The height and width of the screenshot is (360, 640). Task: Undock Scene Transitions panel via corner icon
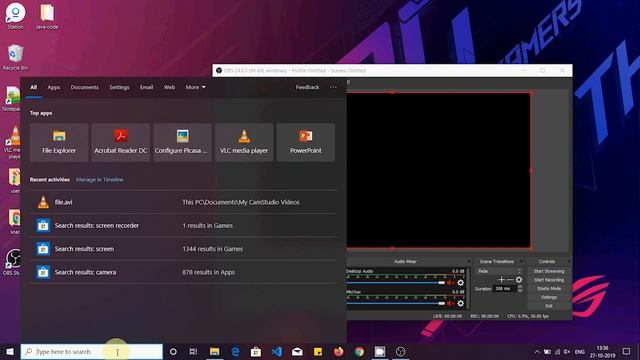521,261
